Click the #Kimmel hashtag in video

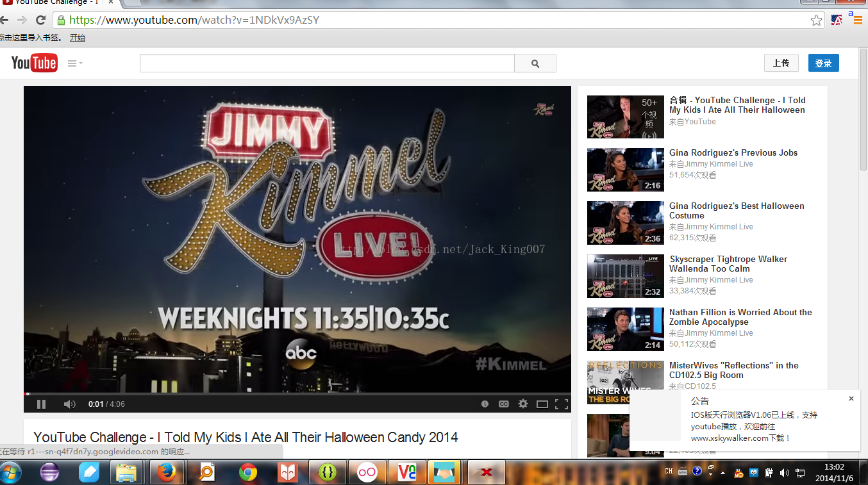(511, 365)
